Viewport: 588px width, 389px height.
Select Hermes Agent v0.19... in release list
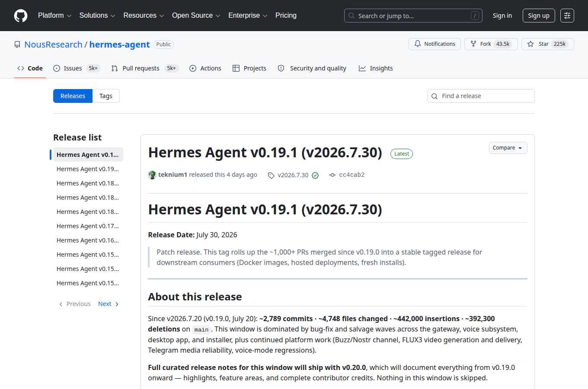tap(88, 169)
